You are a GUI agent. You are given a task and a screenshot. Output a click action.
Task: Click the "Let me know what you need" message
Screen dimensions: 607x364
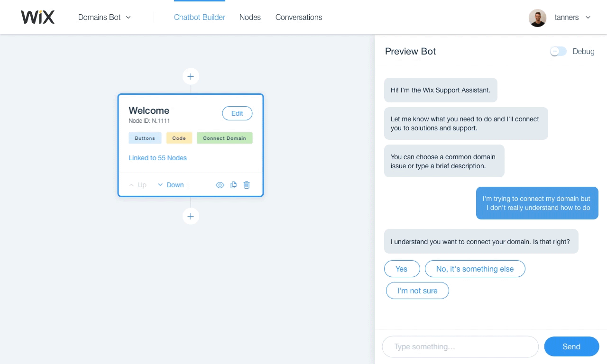click(466, 123)
